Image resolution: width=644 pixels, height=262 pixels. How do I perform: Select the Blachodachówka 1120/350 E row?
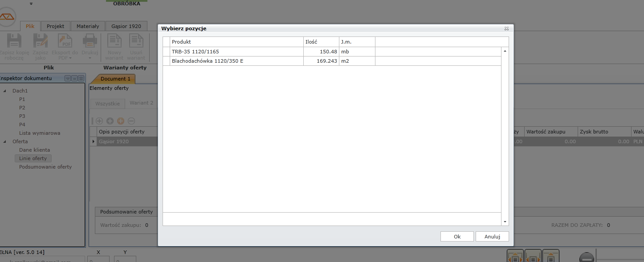[x=236, y=61]
